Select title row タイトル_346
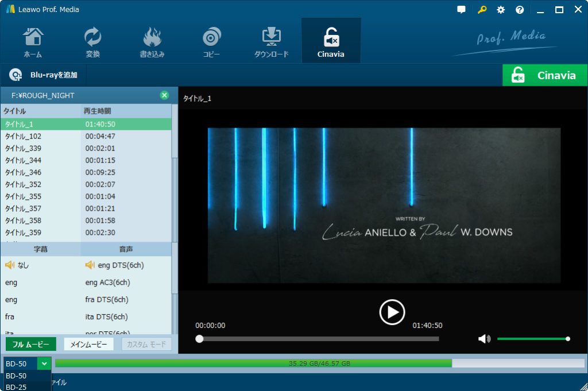 [86, 172]
